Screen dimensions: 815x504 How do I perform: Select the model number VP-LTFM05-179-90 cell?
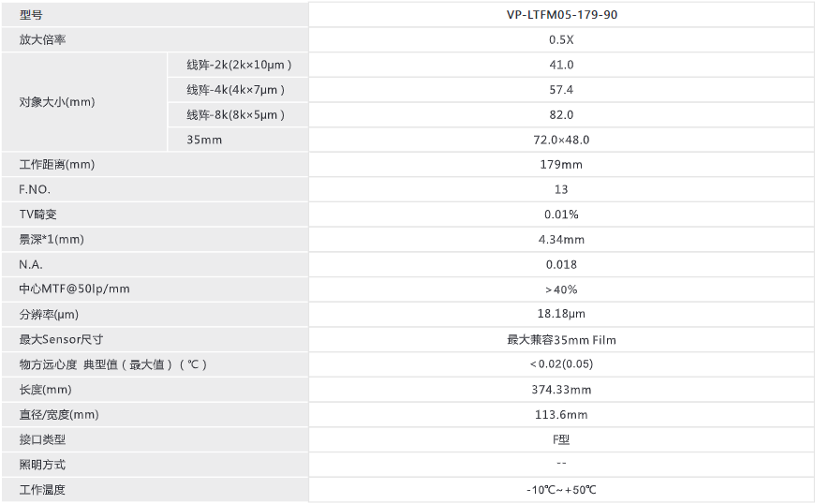(561, 15)
